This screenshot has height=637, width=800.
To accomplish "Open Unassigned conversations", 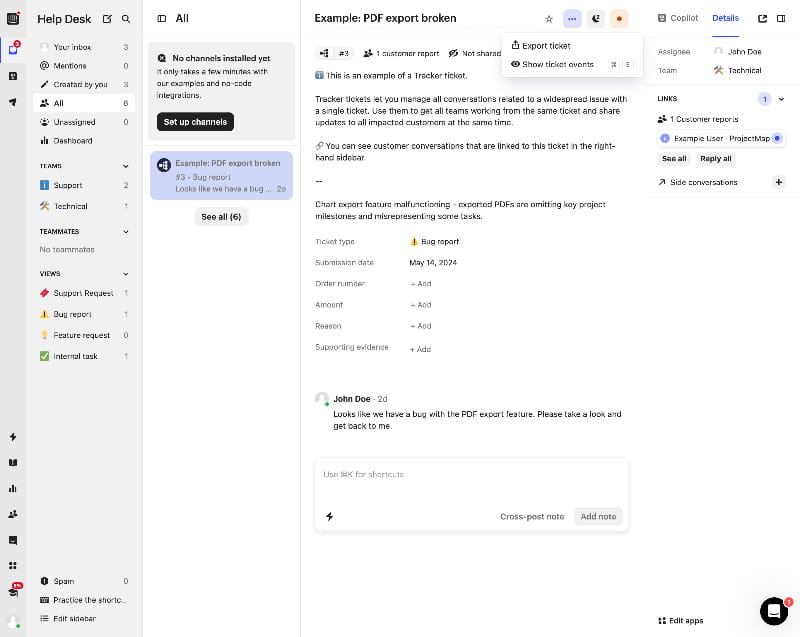I will [x=84, y=122].
